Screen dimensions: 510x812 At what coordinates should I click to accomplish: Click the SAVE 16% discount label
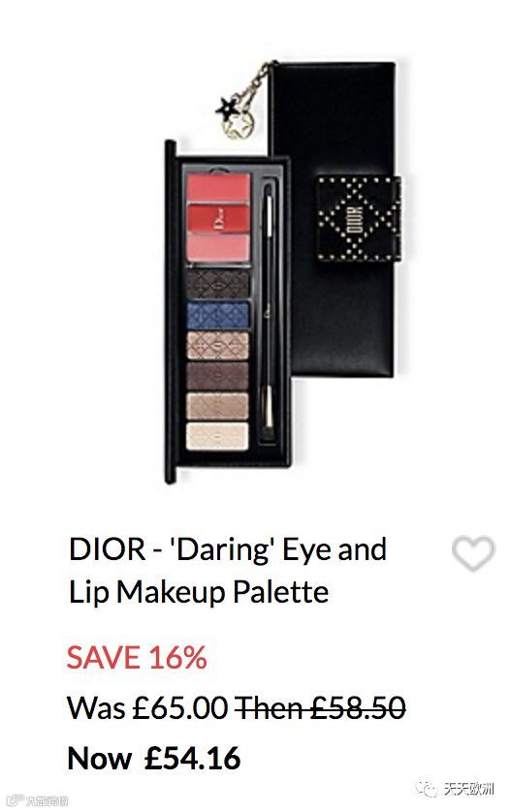[x=137, y=657]
